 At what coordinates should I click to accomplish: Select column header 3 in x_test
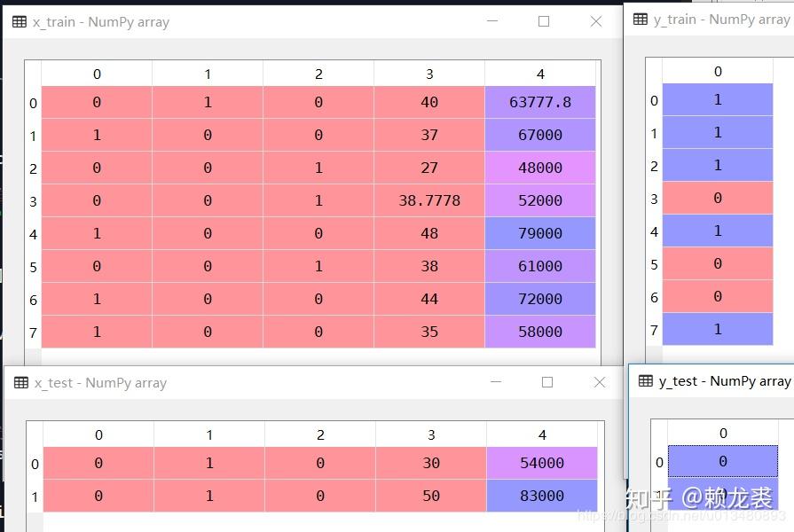click(431, 434)
